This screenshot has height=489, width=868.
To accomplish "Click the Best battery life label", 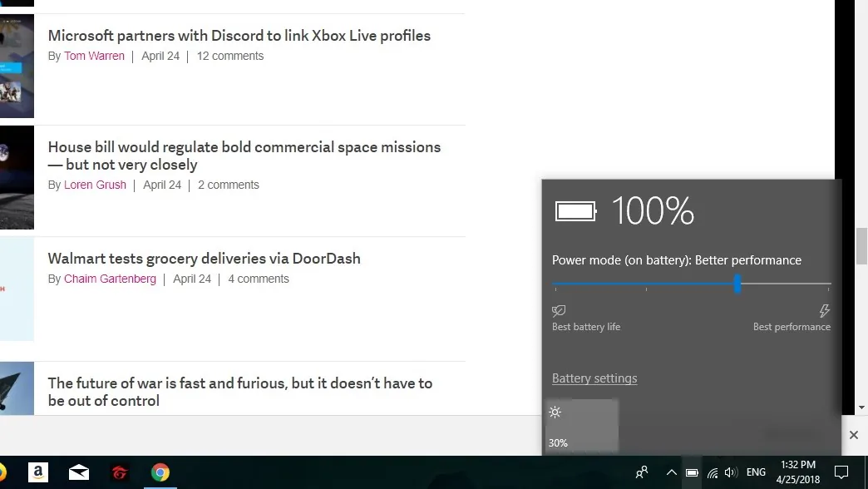I will coord(586,327).
